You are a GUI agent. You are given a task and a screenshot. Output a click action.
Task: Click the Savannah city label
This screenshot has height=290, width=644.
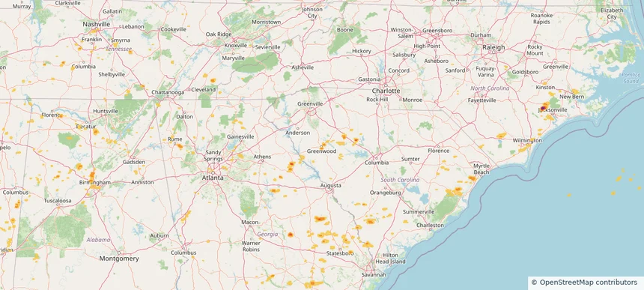(x=374, y=274)
